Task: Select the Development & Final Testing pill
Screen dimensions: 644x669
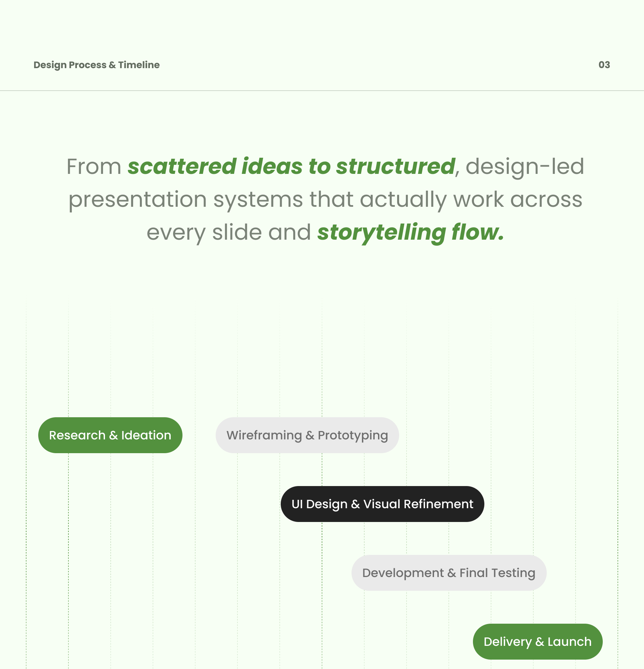Action: click(449, 573)
